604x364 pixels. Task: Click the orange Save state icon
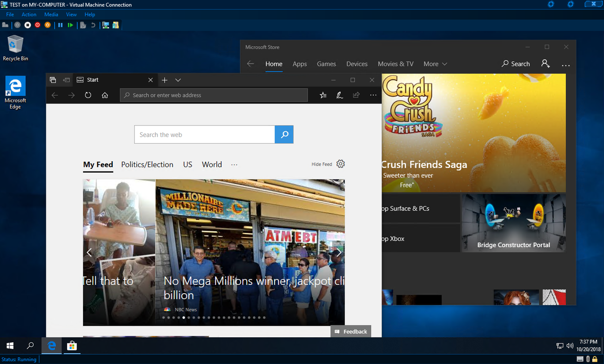coord(47,25)
